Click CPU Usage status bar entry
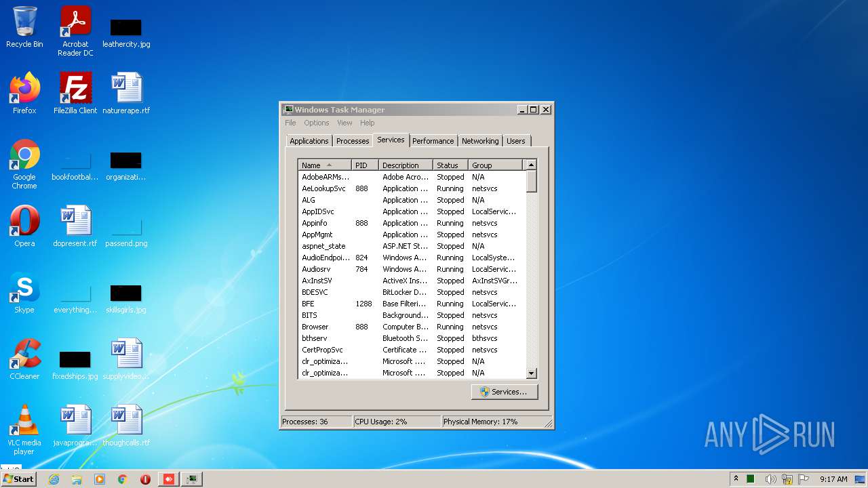 (x=396, y=422)
